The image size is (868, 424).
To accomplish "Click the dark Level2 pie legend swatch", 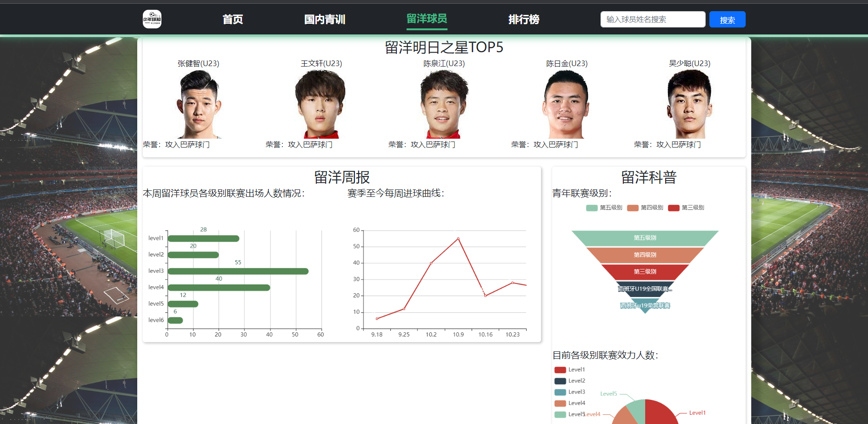I will click(x=560, y=381).
